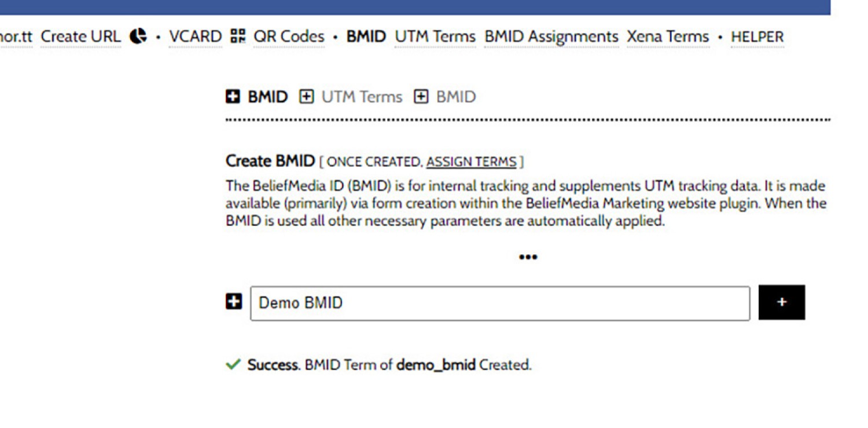Select BMID in the top navigation bar

(x=366, y=36)
